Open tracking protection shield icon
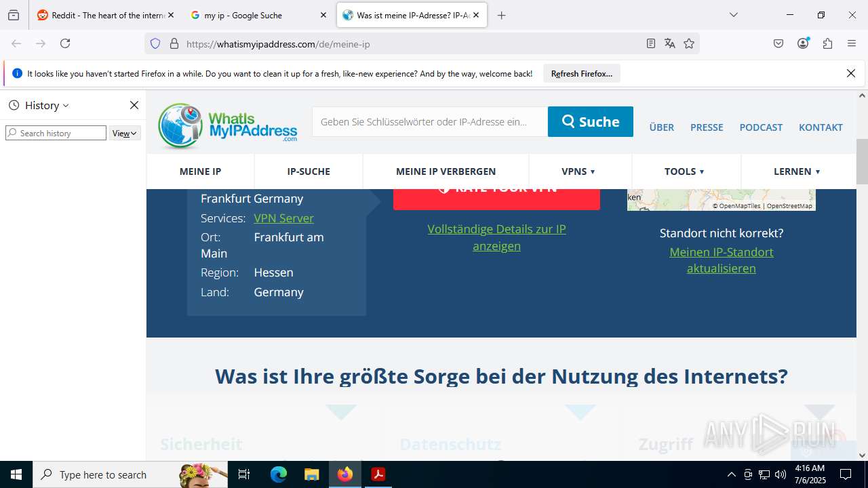The width and height of the screenshot is (868, 488). [155, 43]
